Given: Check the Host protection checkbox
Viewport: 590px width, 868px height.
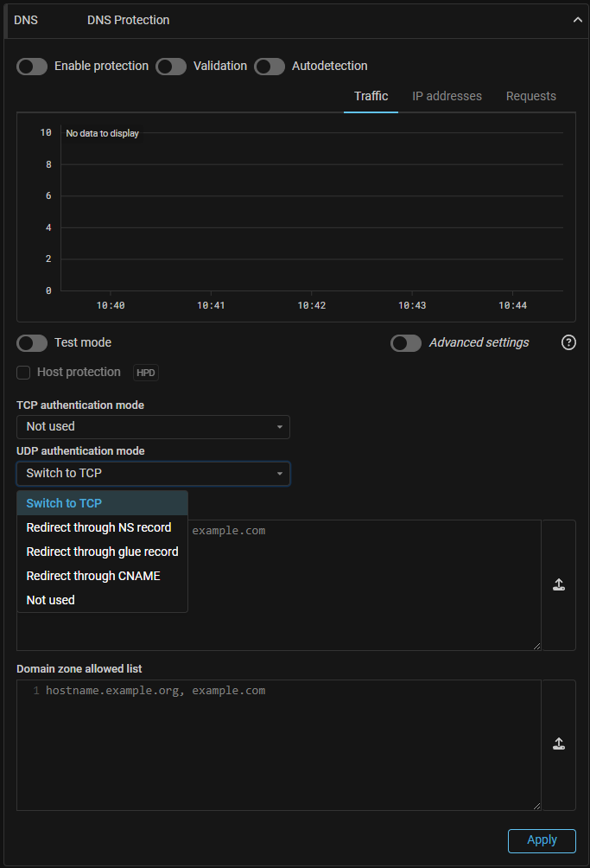Looking at the screenshot, I should click(23, 373).
